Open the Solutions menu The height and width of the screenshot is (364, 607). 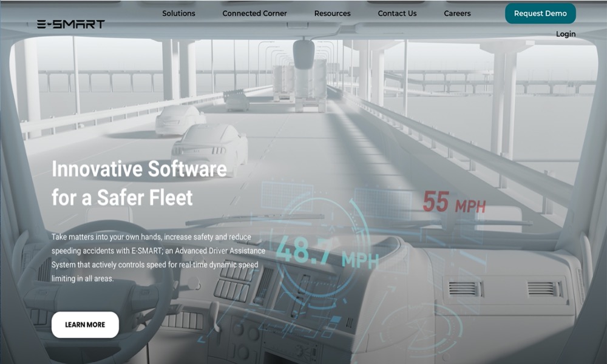178,13
